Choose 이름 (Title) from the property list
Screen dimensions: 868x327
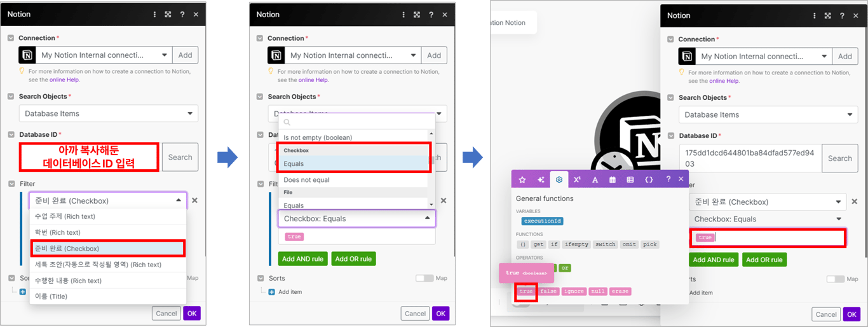[108, 296]
